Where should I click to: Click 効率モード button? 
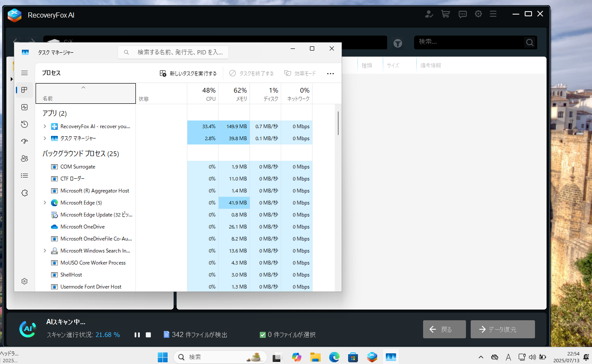[x=300, y=73]
